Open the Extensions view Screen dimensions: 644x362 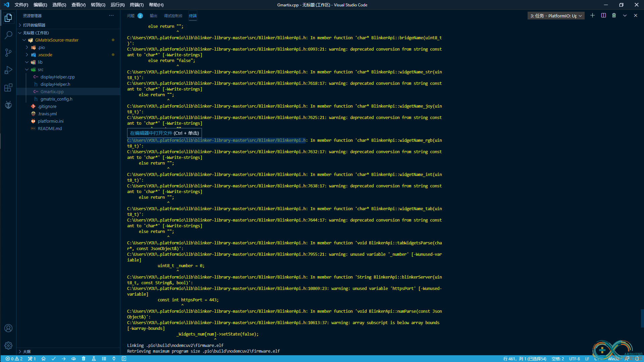tap(8, 87)
